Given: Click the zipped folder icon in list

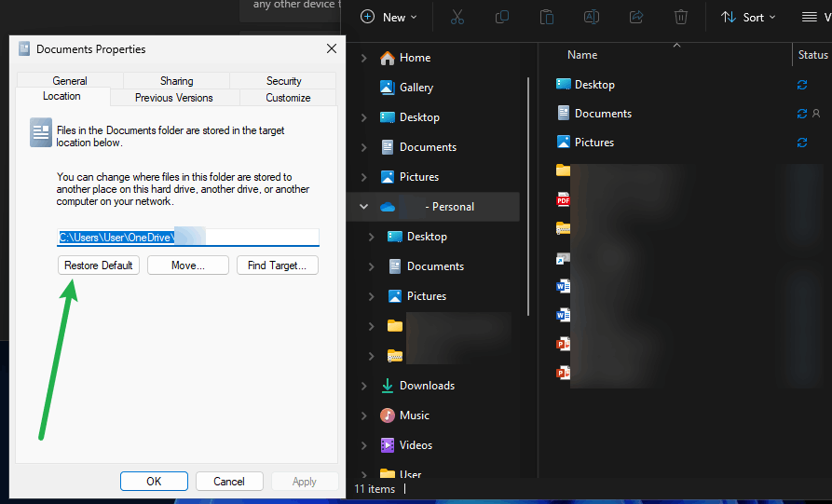Looking at the screenshot, I should pyautogui.click(x=563, y=228).
